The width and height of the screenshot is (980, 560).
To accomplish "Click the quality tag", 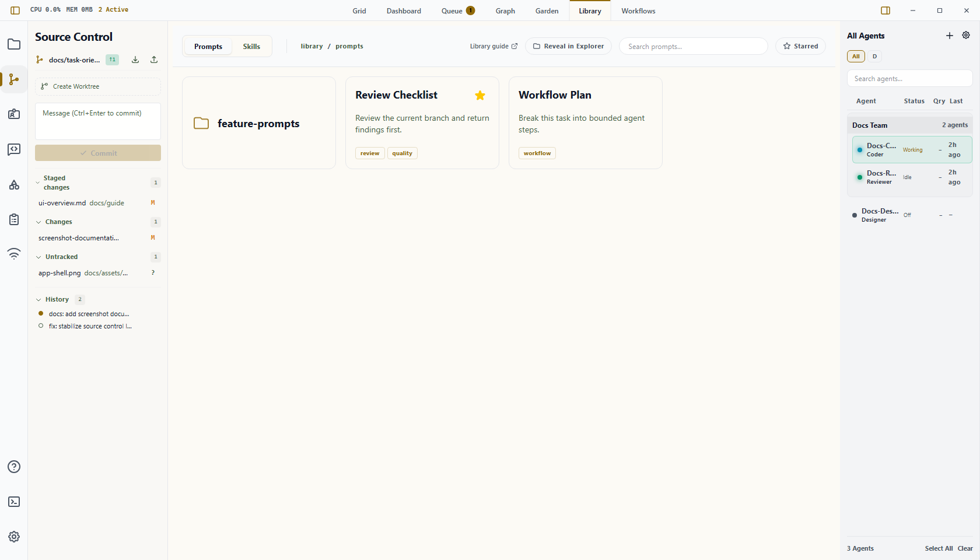I will click(402, 153).
